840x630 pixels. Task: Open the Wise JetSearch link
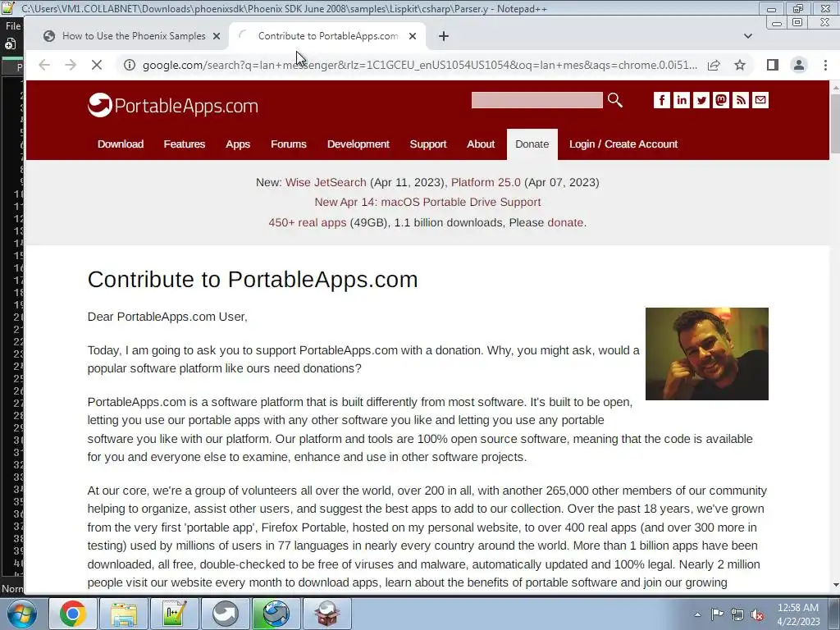coord(326,182)
